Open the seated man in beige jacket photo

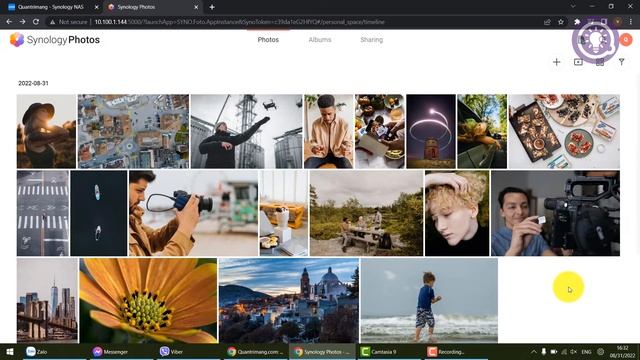click(x=329, y=131)
